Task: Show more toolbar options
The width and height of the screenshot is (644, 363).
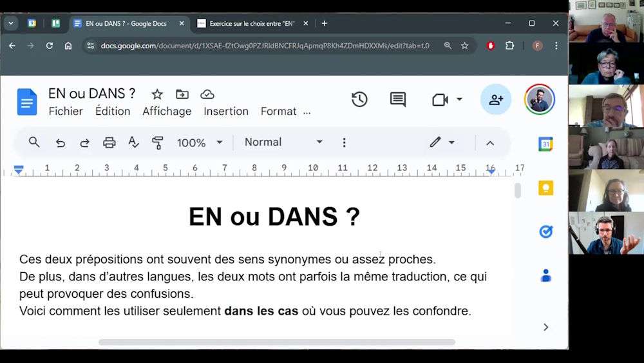Action: tap(344, 142)
